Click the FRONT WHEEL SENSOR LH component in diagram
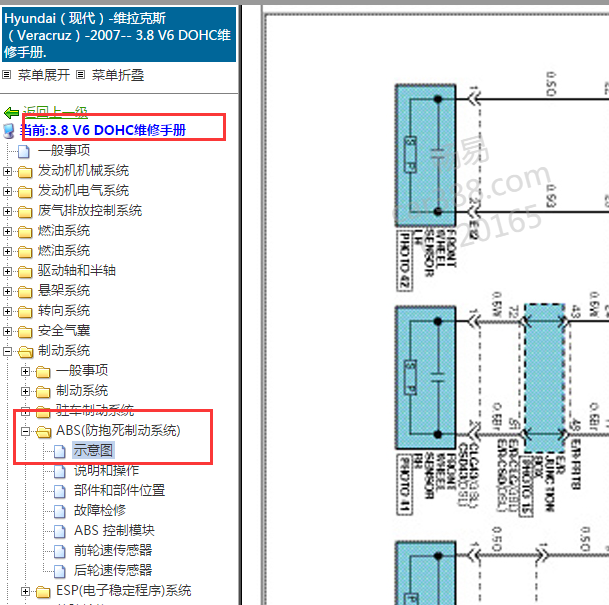Viewport: 609px width, 605px height. click(x=425, y=155)
